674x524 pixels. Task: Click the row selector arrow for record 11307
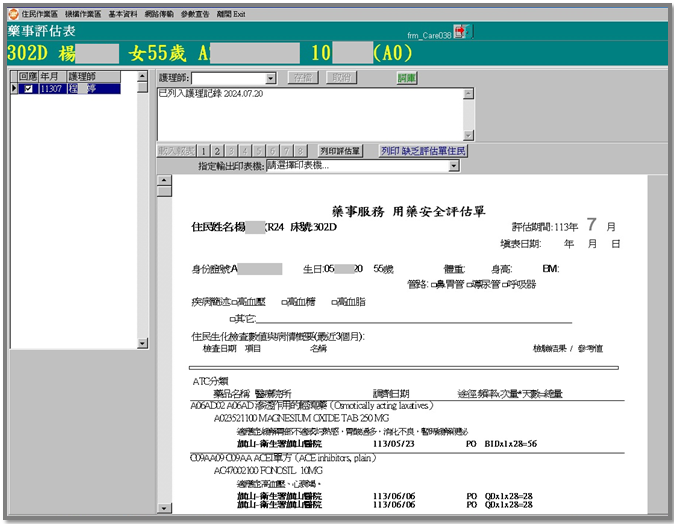click(15, 89)
